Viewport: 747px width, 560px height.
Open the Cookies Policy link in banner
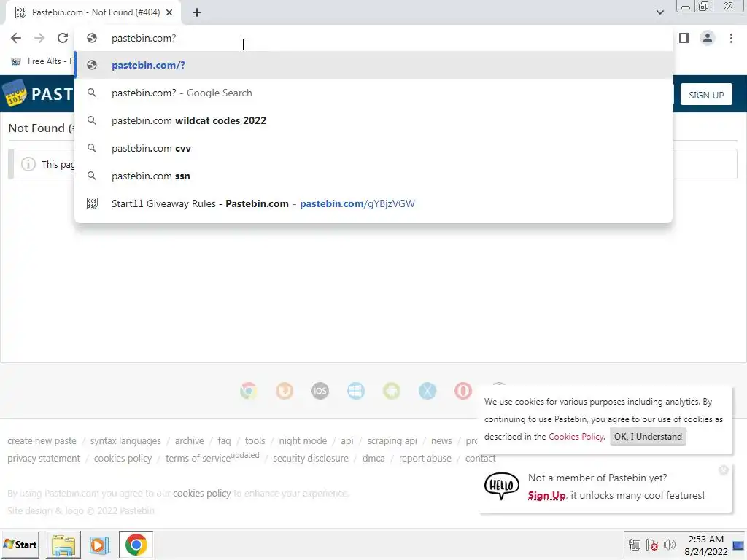576,437
